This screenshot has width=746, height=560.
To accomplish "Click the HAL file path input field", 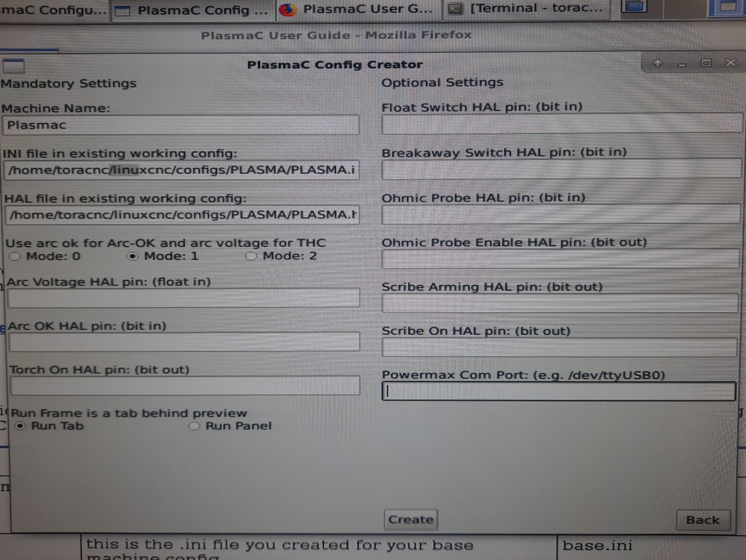I will 182,215.
